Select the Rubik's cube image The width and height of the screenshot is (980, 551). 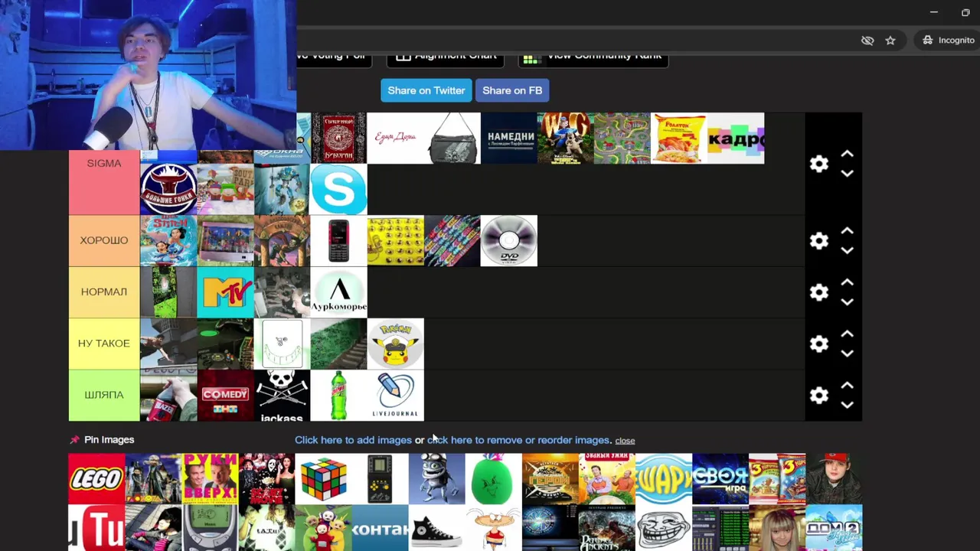pyautogui.click(x=323, y=479)
